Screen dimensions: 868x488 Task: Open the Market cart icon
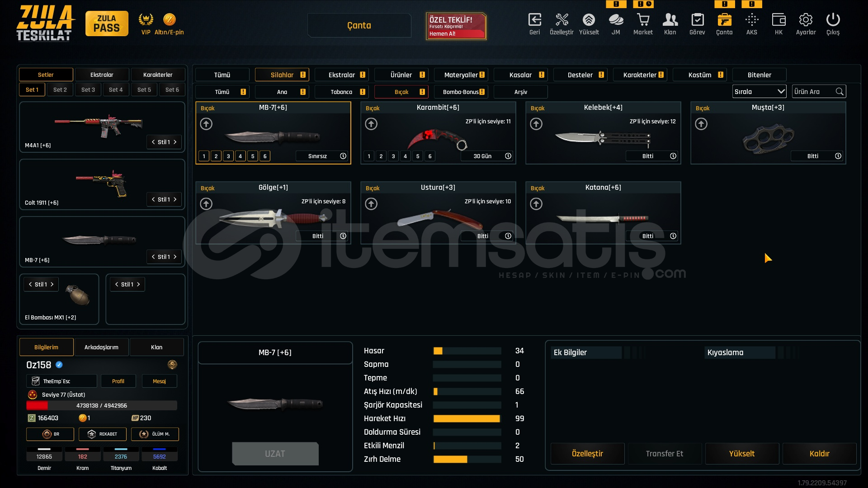(643, 20)
